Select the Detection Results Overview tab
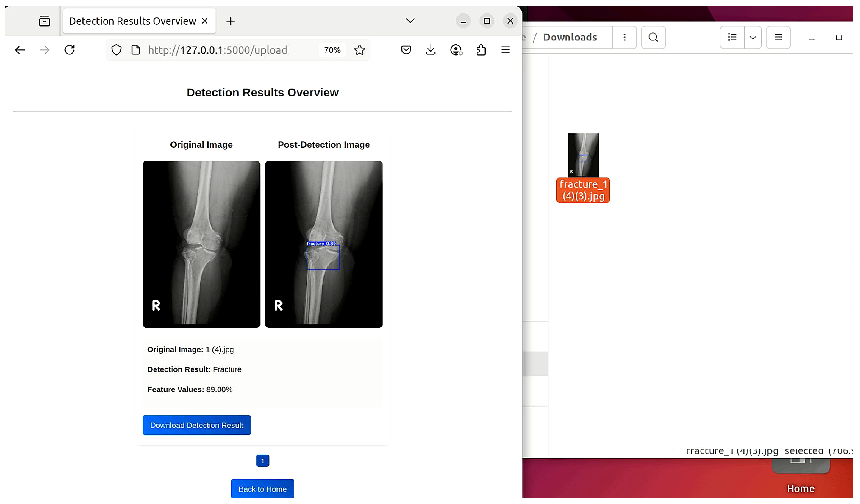The width and height of the screenshot is (860, 504). pyautogui.click(x=139, y=21)
